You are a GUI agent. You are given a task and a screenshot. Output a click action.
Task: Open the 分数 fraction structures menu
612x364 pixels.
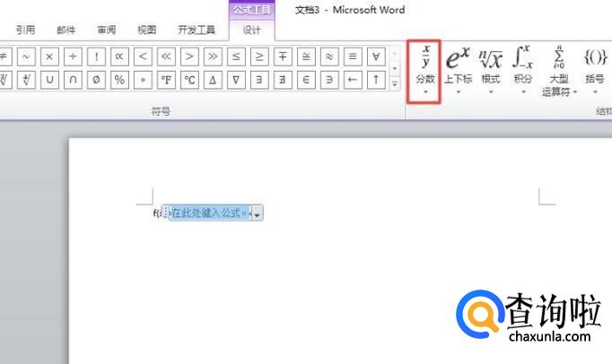pos(424,71)
